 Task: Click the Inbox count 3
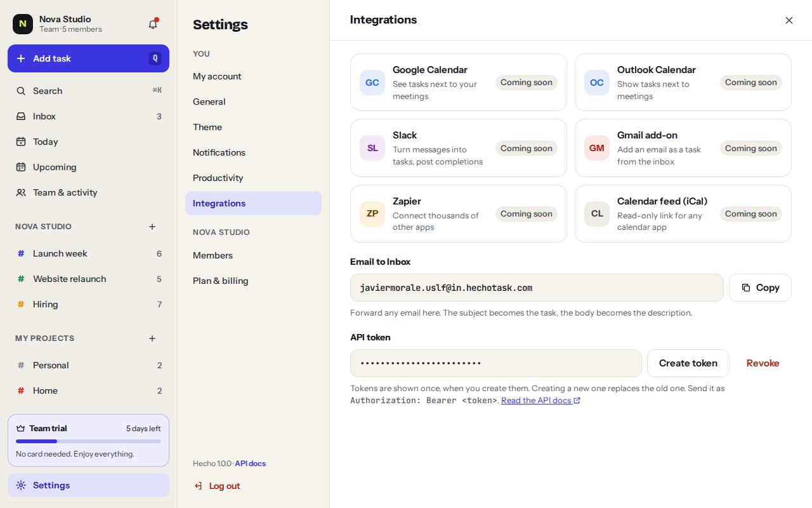(159, 116)
